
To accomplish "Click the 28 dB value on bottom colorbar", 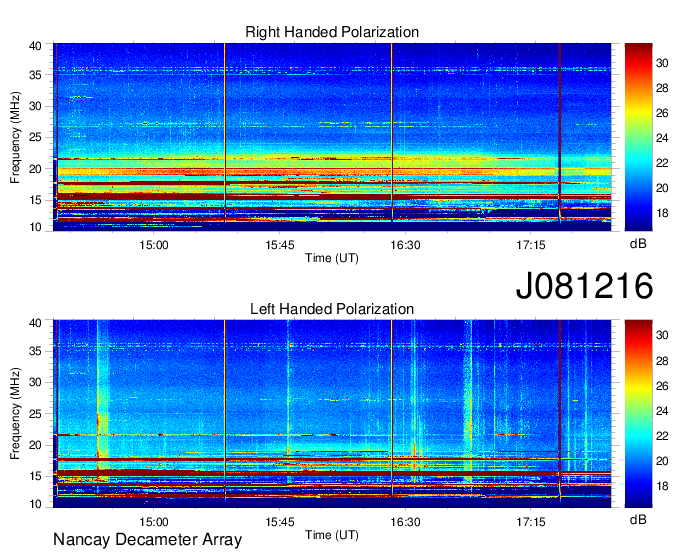I will (x=662, y=361).
